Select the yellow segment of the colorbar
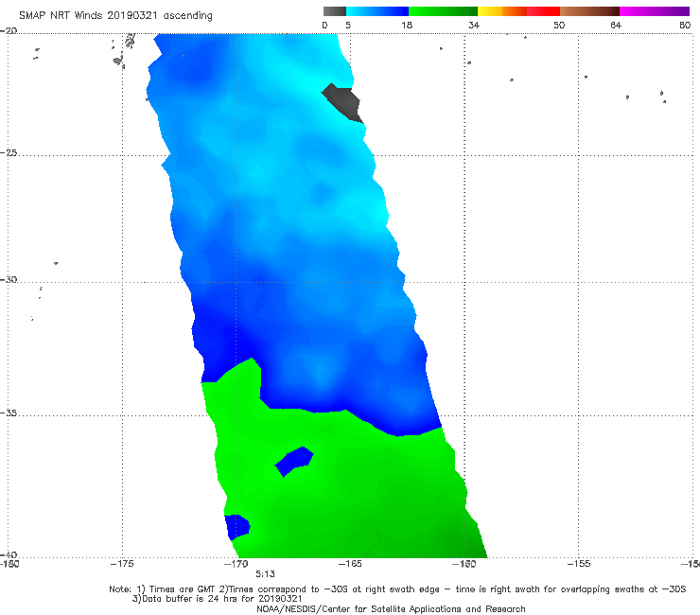The height and width of the screenshot is (615, 700). (490, 11)
